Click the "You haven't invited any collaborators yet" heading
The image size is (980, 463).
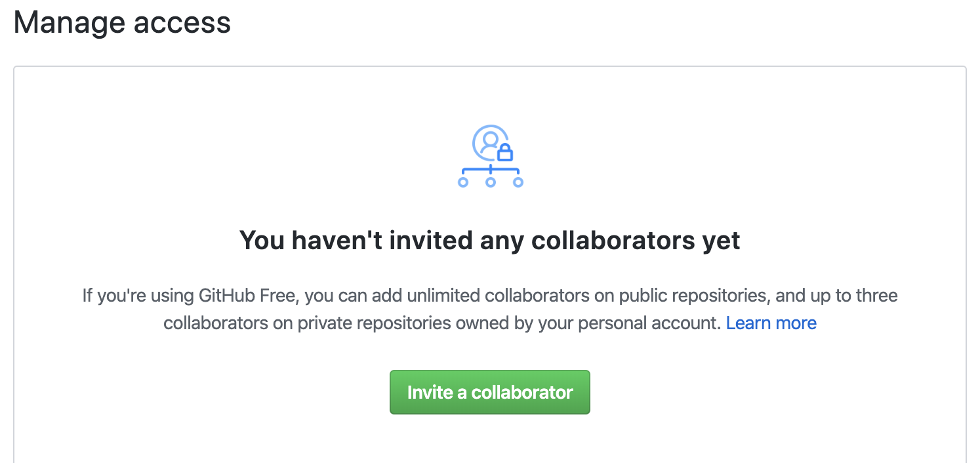point(490,240)
